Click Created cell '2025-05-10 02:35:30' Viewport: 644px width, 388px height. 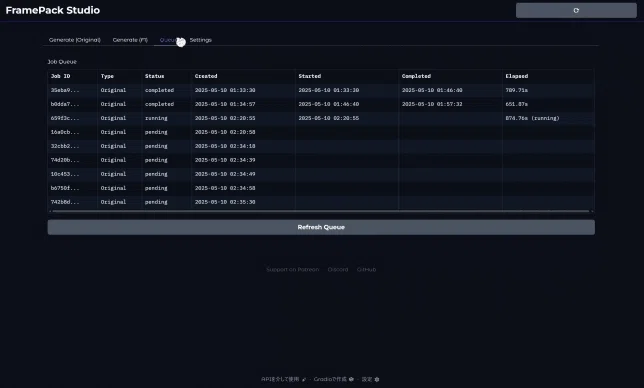pyautogui.click(x=243, y=202)
